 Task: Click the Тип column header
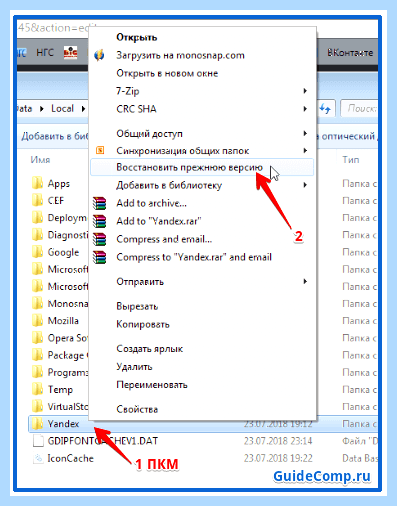351,160
